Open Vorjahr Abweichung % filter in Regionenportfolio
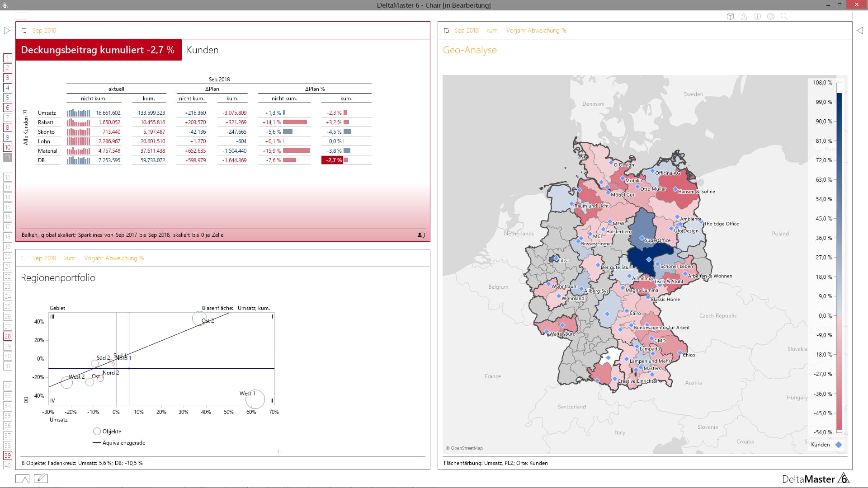Screen dimensions: 868x488 pyautogui.click(x=114, y=258)
